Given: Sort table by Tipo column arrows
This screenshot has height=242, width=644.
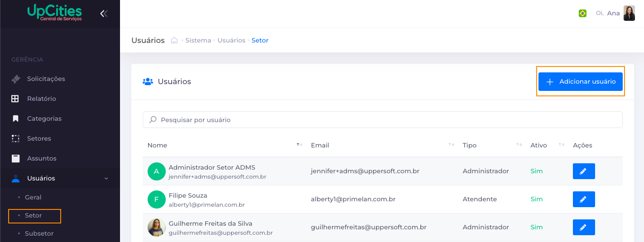Looking at the screenshot, I should point(519,145).
